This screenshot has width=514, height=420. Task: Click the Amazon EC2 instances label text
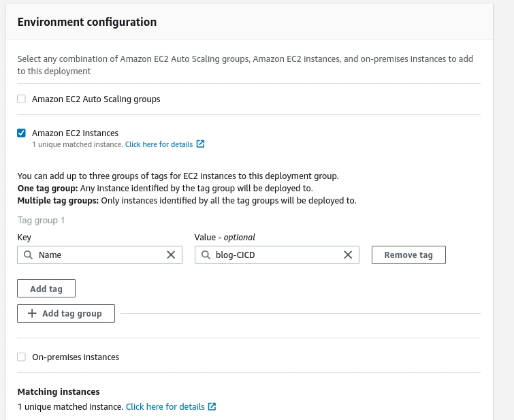click(x=75, y=133)
